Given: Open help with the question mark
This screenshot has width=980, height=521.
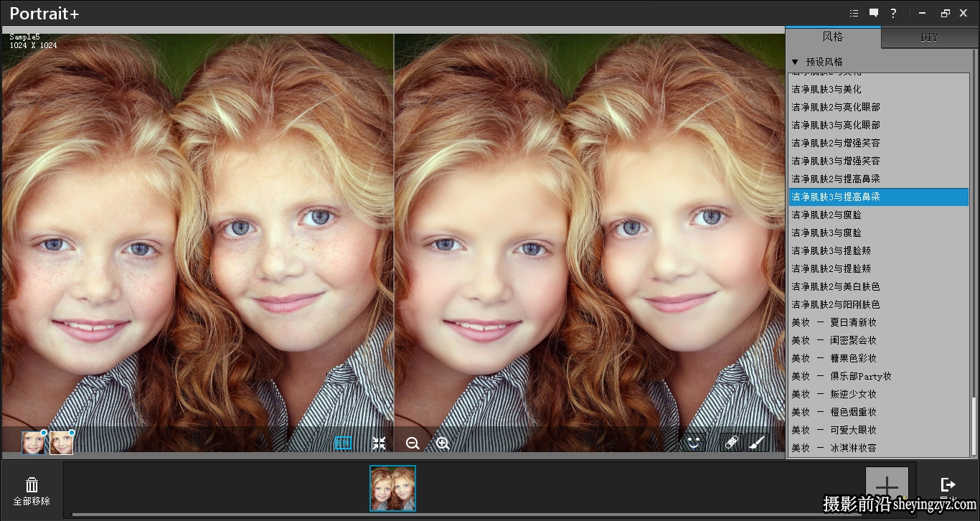Looking at the screenshot, I should (x=893, y=13).
